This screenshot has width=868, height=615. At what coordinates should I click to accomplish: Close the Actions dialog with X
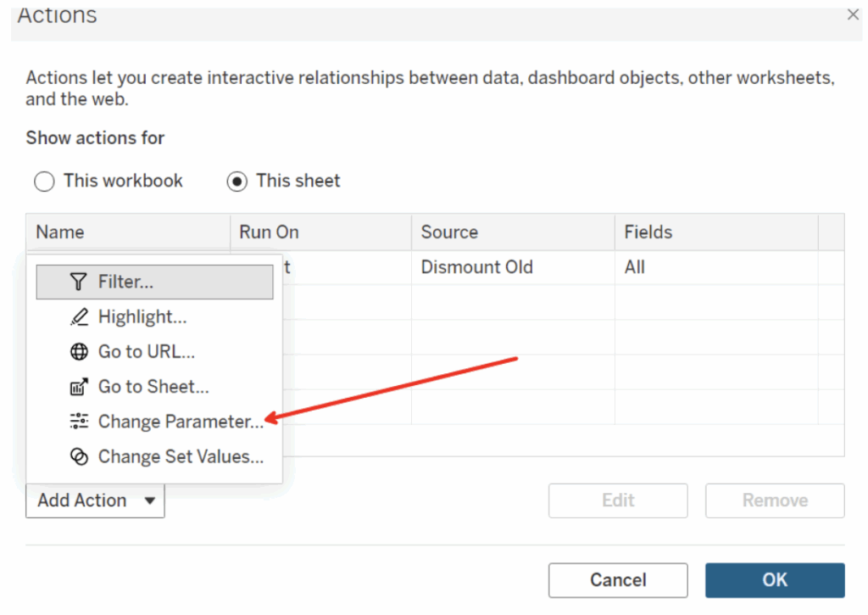(853, 15)
